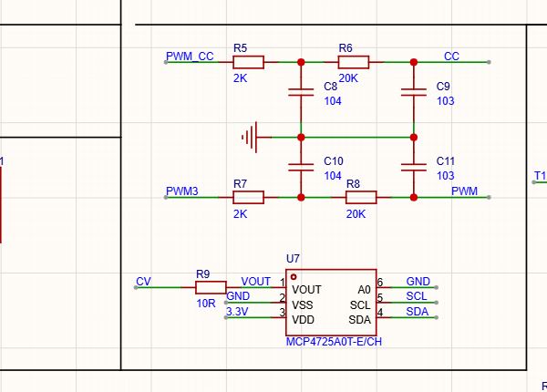Click the 3.3V net label on VDD
547x392 pixels.
237,312
